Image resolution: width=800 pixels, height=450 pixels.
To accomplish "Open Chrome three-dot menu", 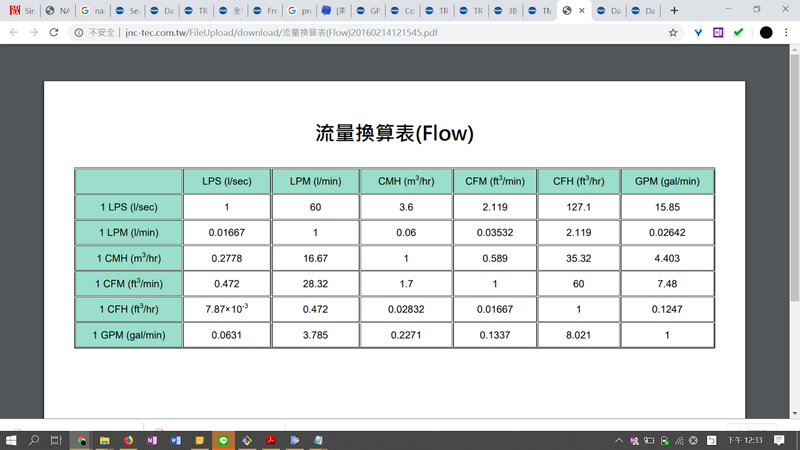I will (786, 33).
